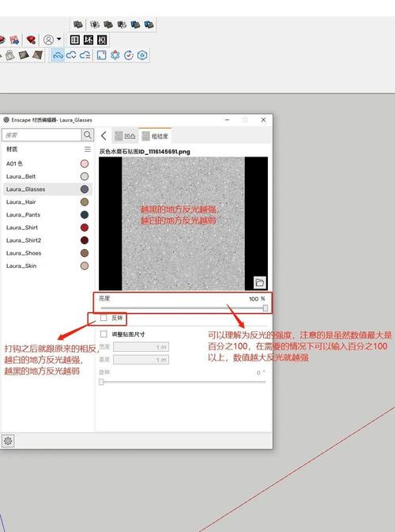Click the gear icon with red dot
The width and height of the screenshot is (395, 532).
115,55
